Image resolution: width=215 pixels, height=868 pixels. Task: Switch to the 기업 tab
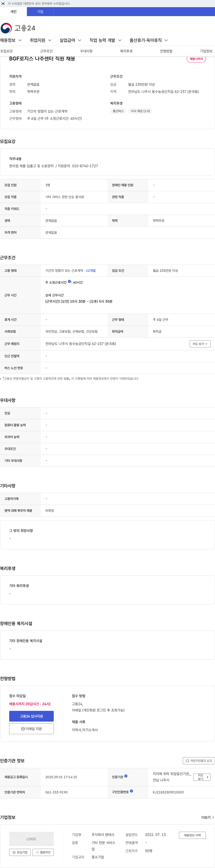(x=40, y=12)
